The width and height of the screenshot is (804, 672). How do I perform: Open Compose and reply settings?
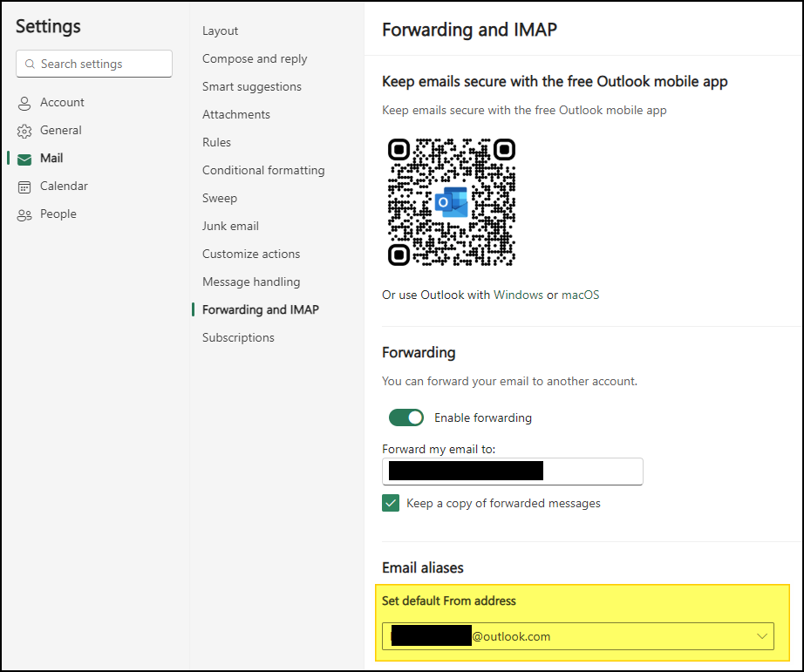(255, 59)
